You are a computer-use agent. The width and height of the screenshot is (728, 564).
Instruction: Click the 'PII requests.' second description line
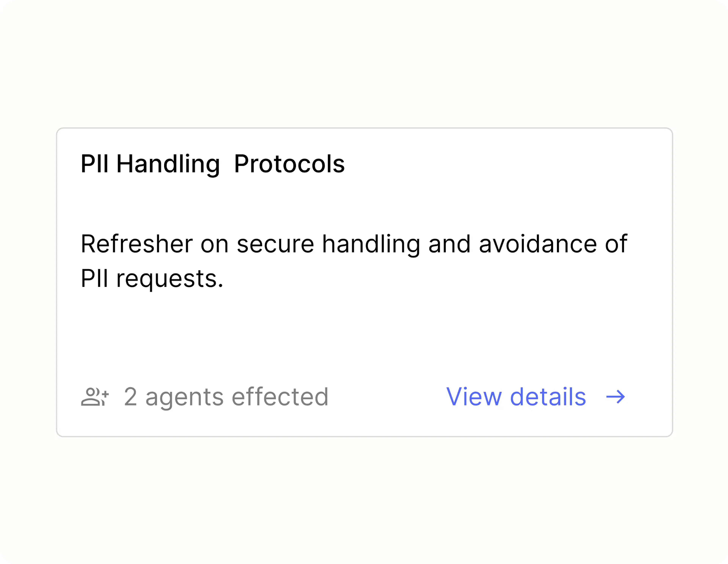152,279
